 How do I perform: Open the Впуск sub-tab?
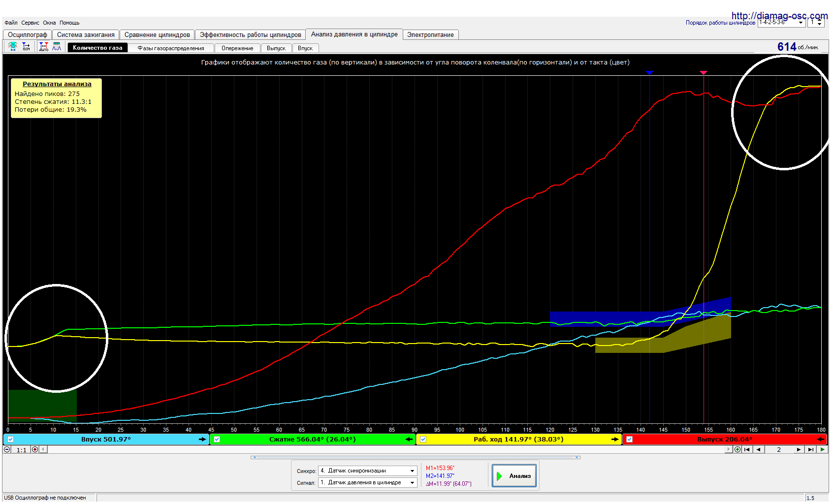click(305, 48)
